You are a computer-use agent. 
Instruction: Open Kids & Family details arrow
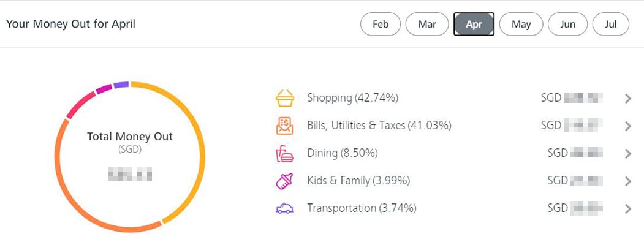(x=627, y=181)
